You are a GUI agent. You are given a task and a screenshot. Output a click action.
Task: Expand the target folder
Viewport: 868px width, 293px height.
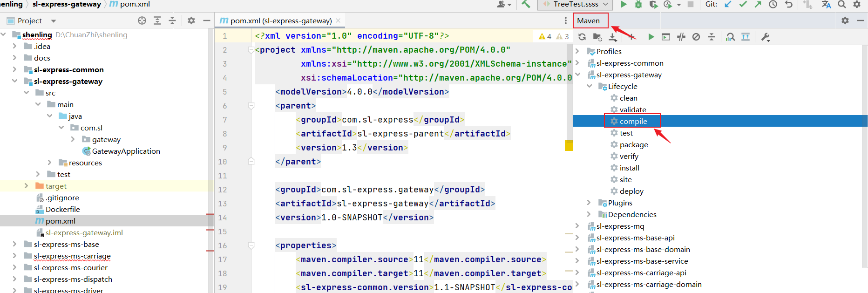pyautogui.click(x=26, y=186)
